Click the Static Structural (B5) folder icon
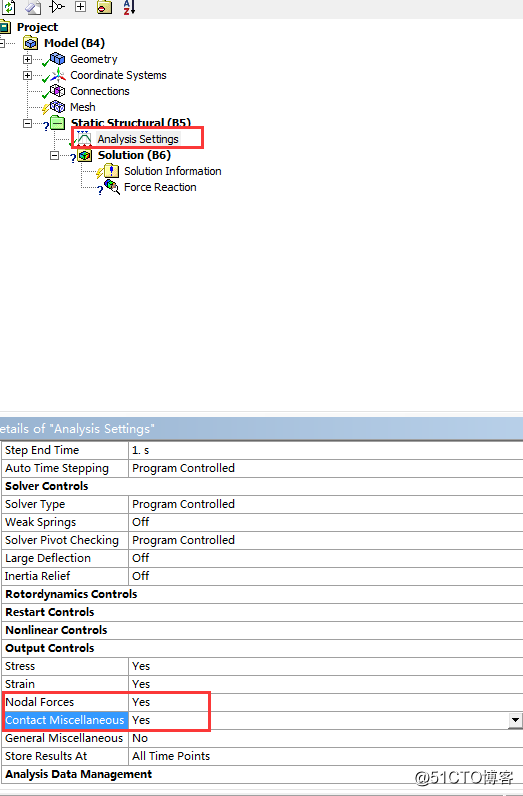523x796 pixels. (x=58, y=123)
